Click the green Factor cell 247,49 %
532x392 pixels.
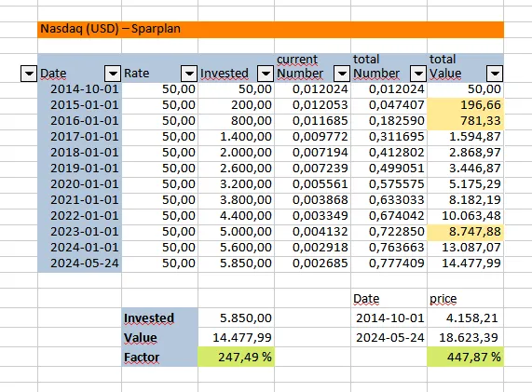tap(236, 357)
